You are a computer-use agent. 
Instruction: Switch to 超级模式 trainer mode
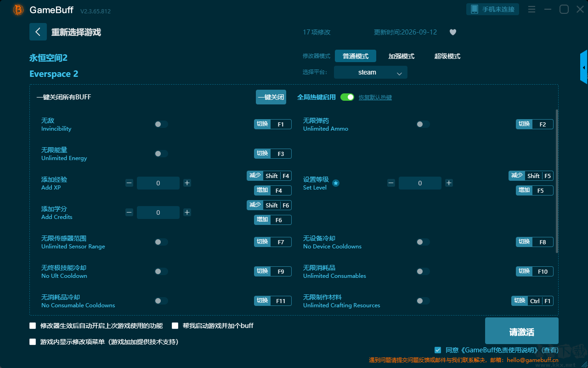[x=447, y=56]
